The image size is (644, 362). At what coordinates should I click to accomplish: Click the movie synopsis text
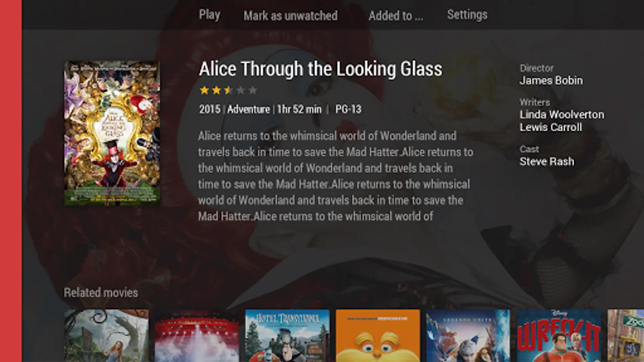click(x=335, y=176)
